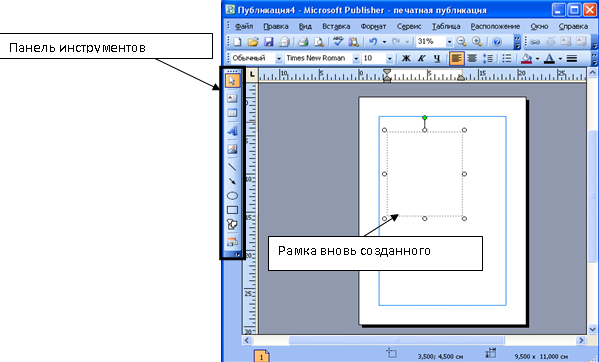Image resolution: width=599 pixels, height=362 pixels.
Task: Select the WordArt tool
Action: 232,131
